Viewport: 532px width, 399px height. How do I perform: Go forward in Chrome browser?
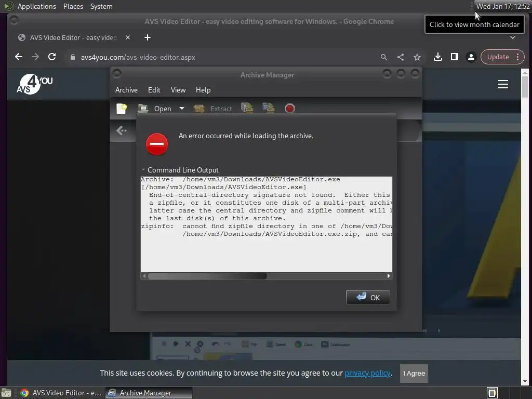point(35,57)
